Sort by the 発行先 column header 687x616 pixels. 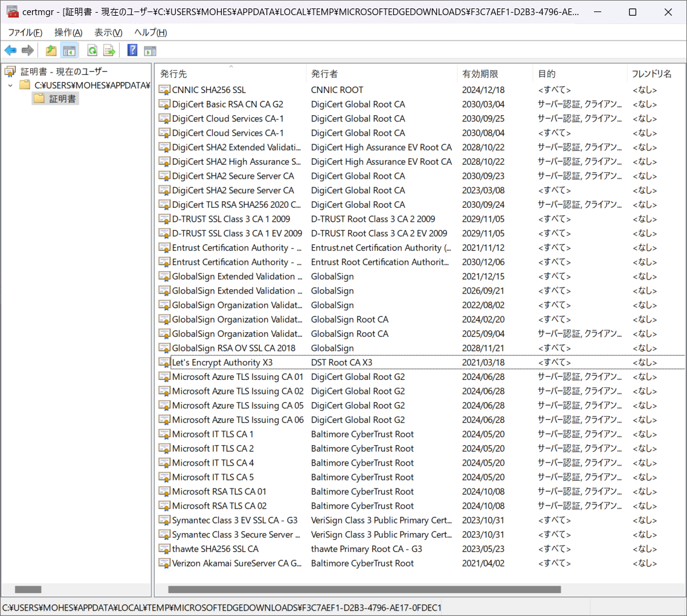pos(231,74)
